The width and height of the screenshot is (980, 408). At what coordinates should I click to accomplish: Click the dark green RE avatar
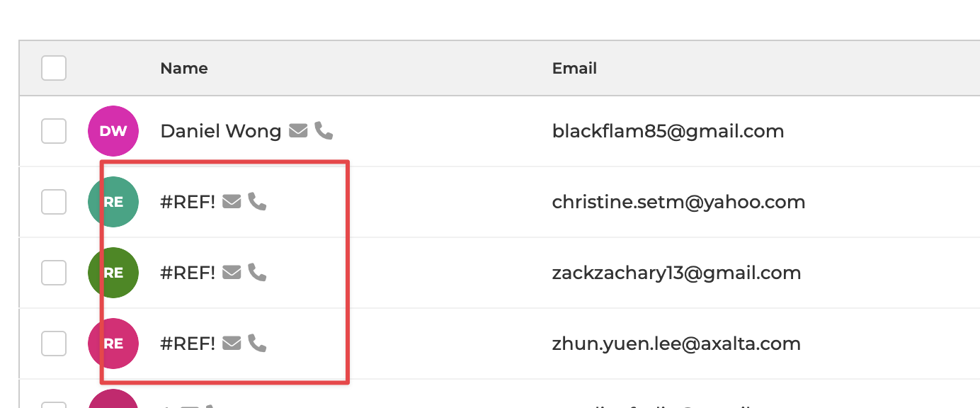click(x=113, y=273)
